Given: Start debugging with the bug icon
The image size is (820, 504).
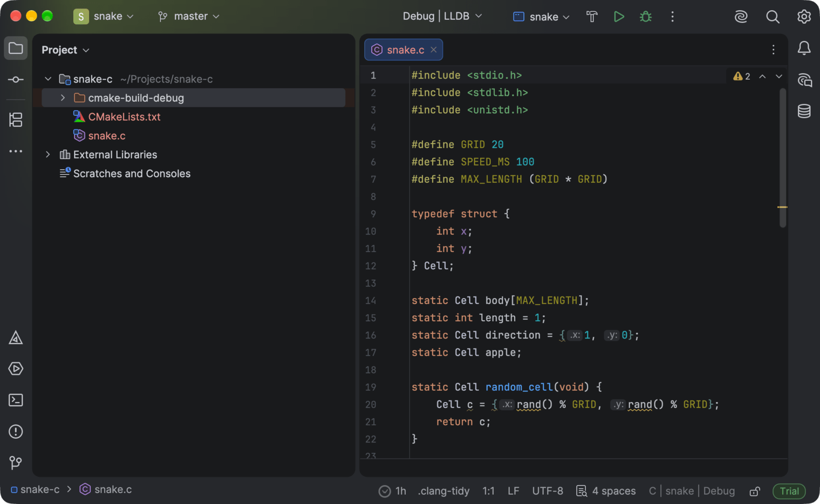Looking at the screenshot, I should [x=646, y=17].
